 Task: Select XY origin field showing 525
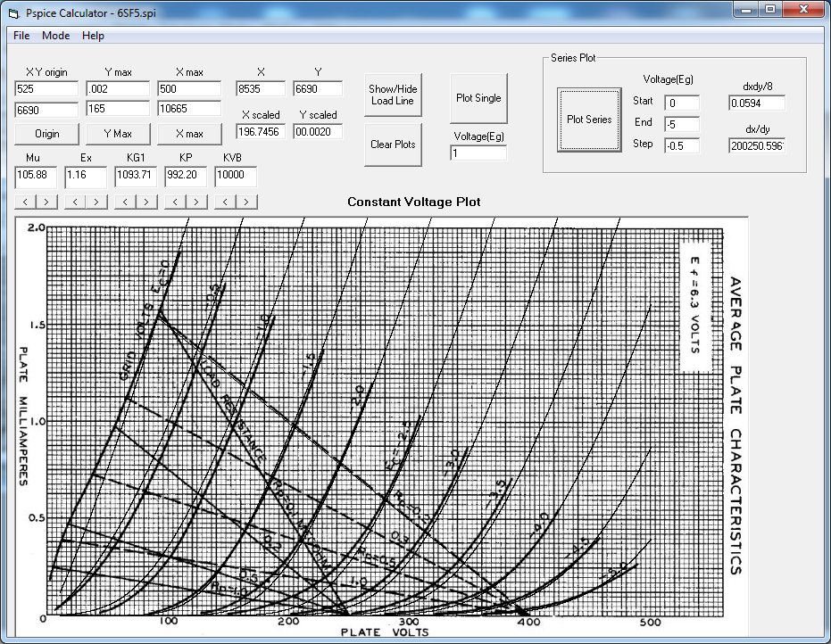[x=46, y=88]
